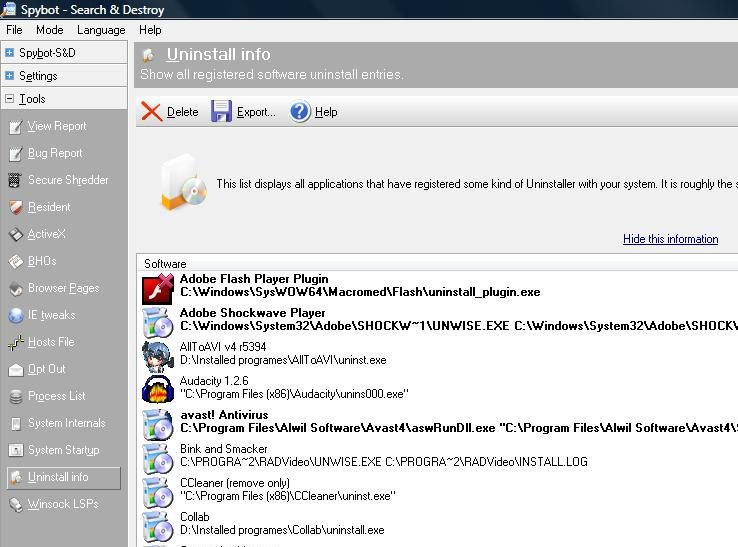The width and height of the screenshot is (738, 547).
Task: Click the Adobe Flash Player Plugin icon
Action: [158, 288]
